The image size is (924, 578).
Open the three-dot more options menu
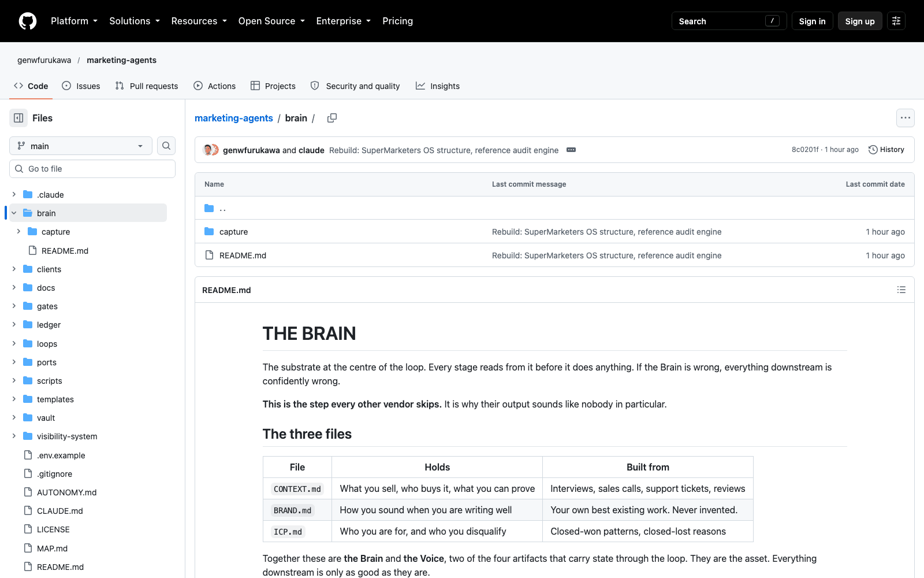906,118
